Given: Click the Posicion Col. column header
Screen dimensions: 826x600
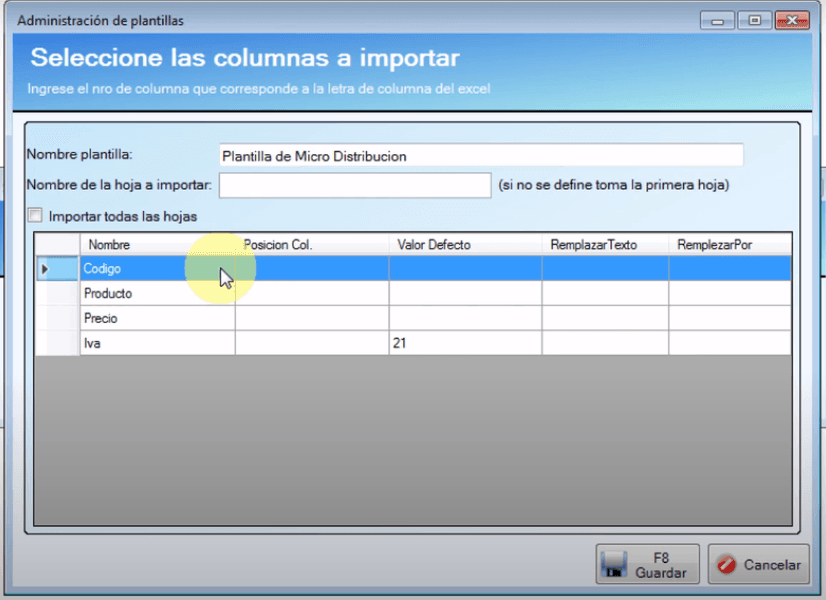Looking at the screenshot, I should [311, 245].
